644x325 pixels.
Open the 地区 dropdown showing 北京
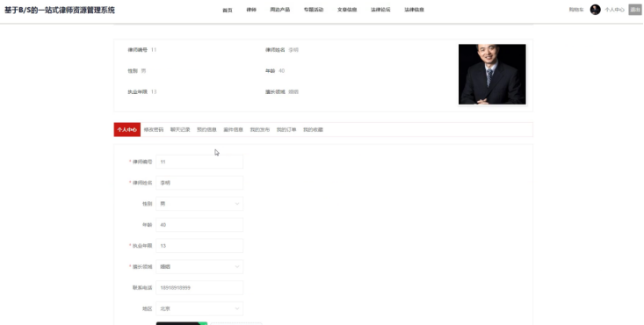[199, 308]
